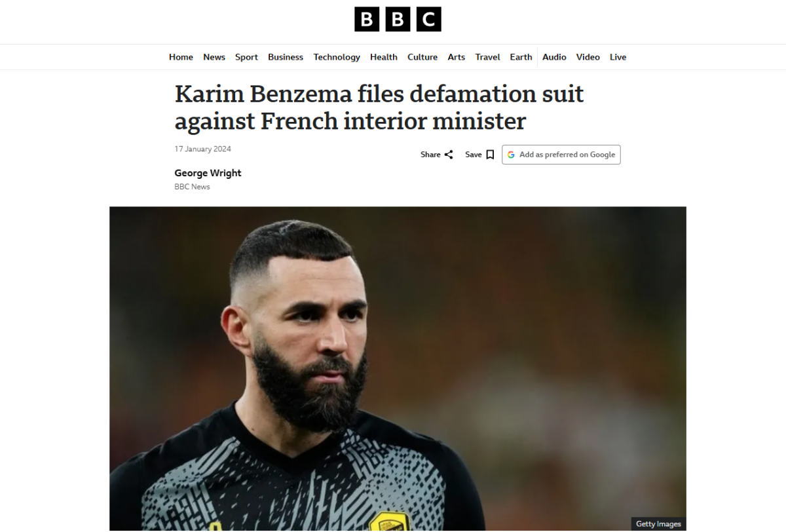Click Add as preferred on Google button

point(561,155)
